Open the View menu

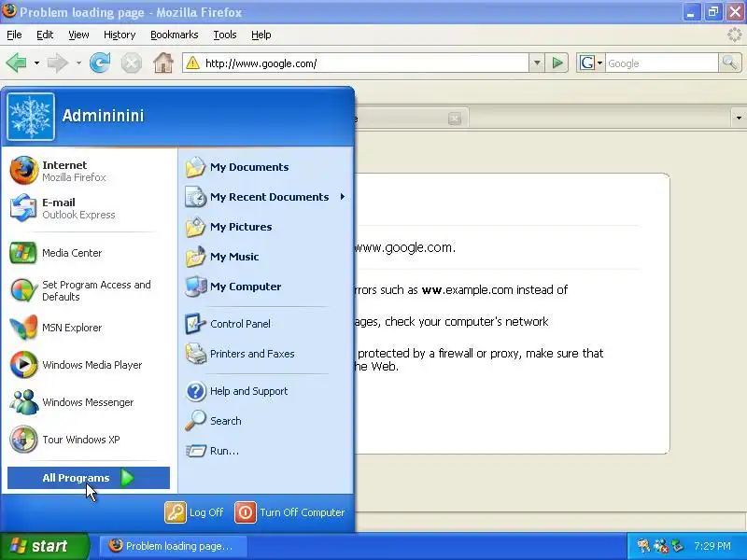click(78, 35)
